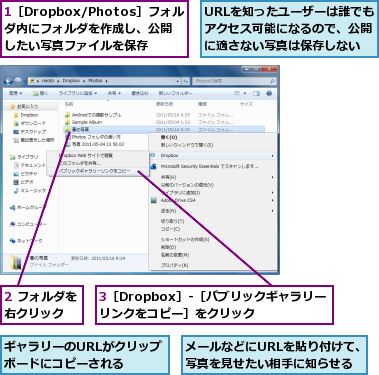This screenshot has width=379, height=375.
Task: Click the search magnifier icon
Action: 272,81
